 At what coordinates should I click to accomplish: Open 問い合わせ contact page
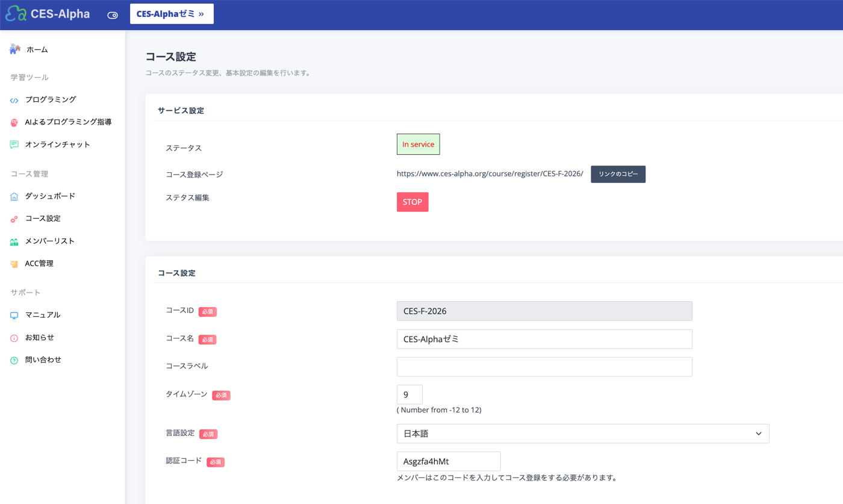[43, 359]
